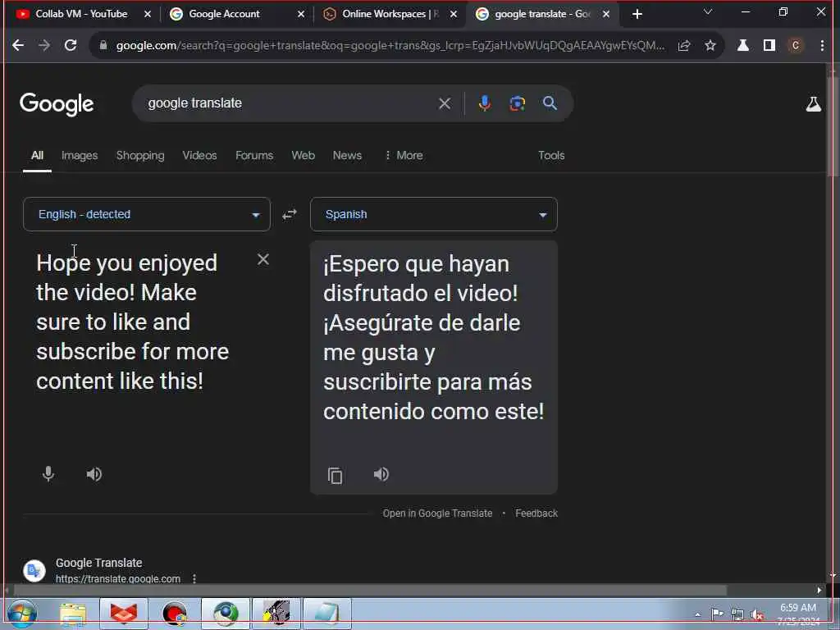Viewport: 840px width, 630px height.
Task: Open a new browser tab
Action: 637,15
